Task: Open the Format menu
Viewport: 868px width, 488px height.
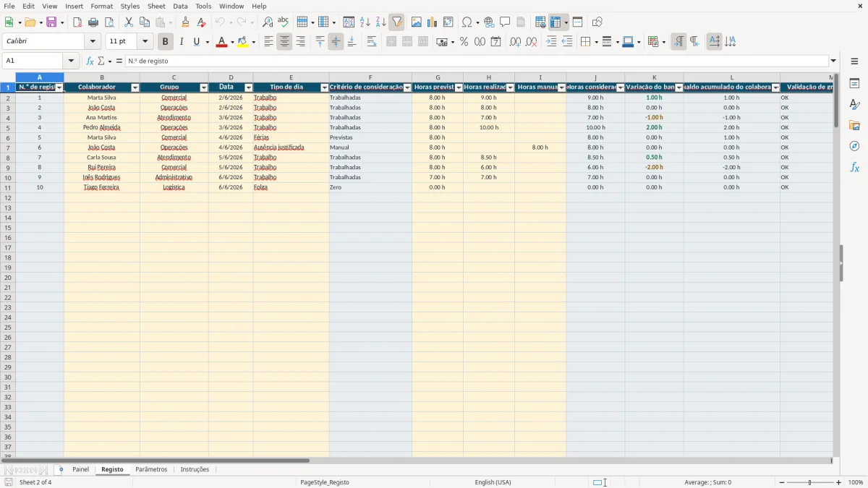Action: [x=101, y=6]
